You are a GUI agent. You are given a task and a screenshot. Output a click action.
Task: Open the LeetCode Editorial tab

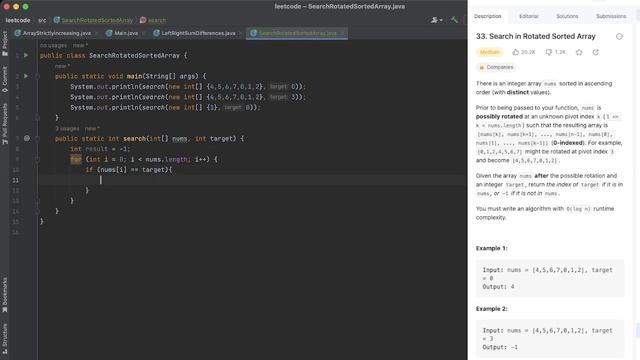click(529, 16)
